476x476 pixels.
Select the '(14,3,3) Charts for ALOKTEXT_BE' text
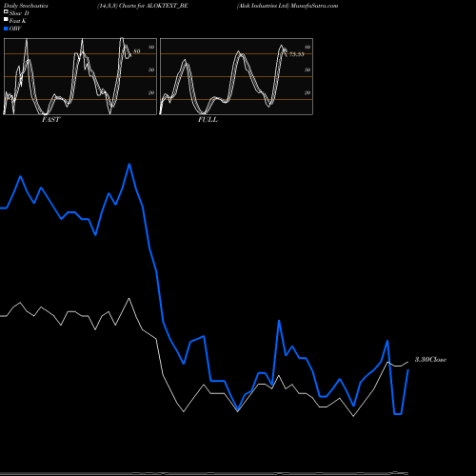(143, 6)
